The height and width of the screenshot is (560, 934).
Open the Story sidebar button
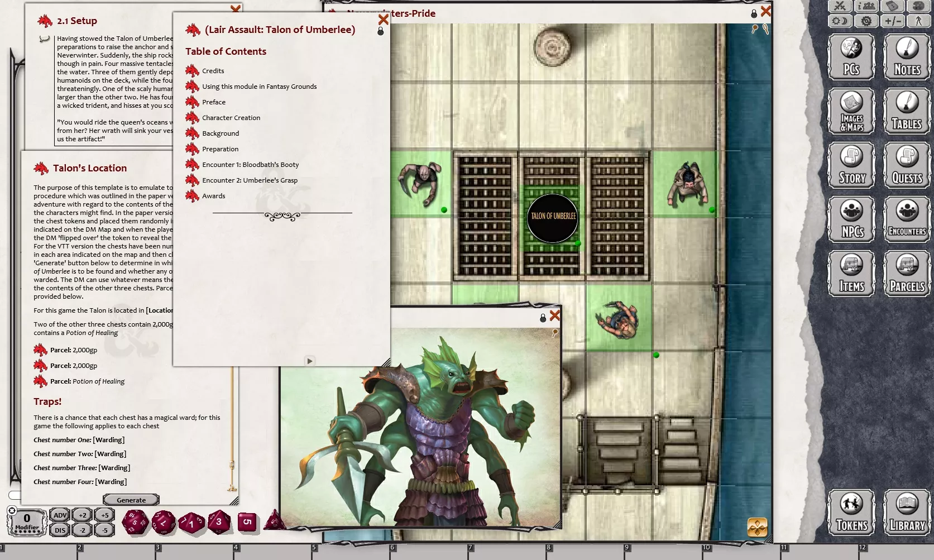click(x=851, y=165)
